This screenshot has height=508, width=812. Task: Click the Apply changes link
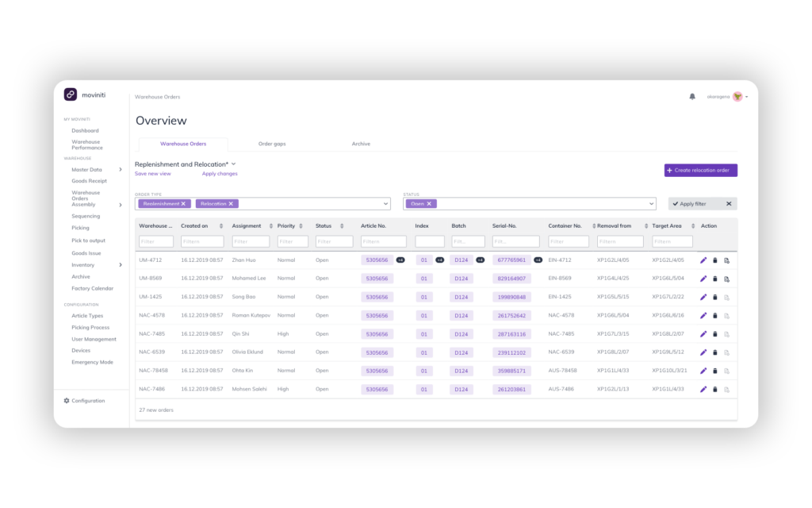[220, 174]
